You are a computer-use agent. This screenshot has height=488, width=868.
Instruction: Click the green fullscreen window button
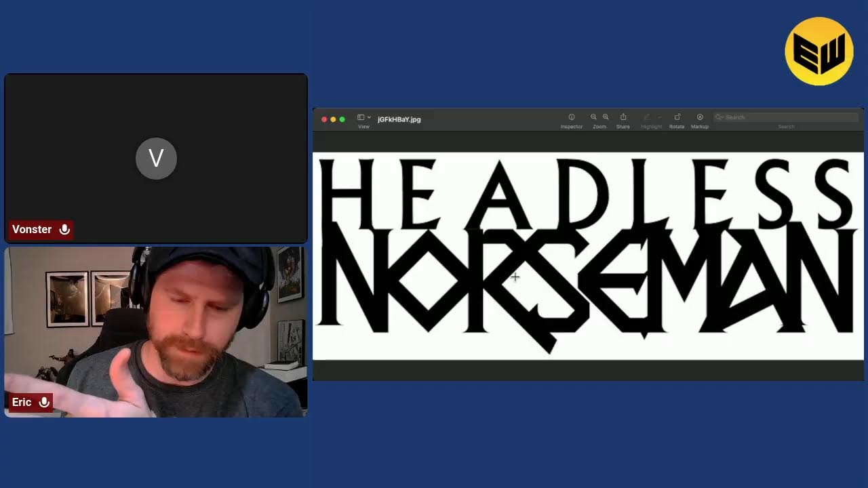tap(342, 119)
